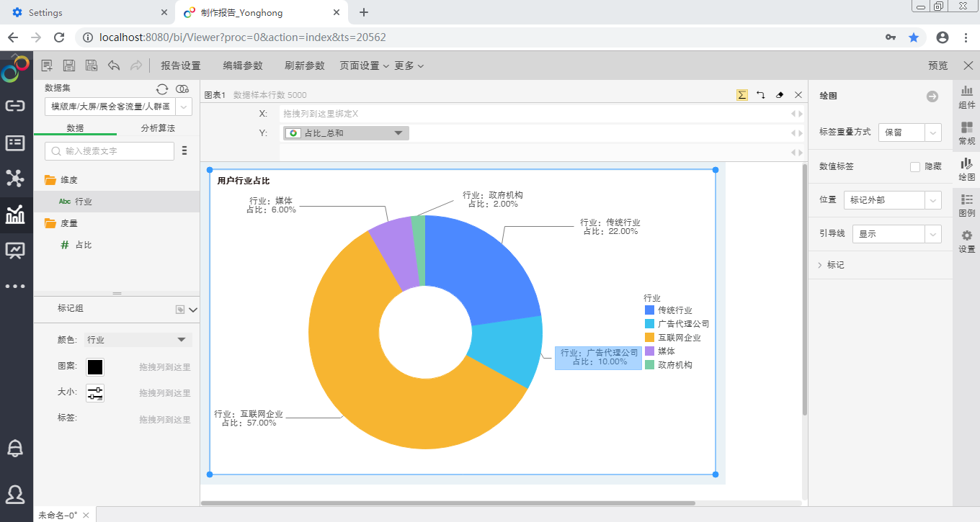
Task: Refresh the dataset with refresh icon
Action: pyautogui.click(x=162, y=89)
